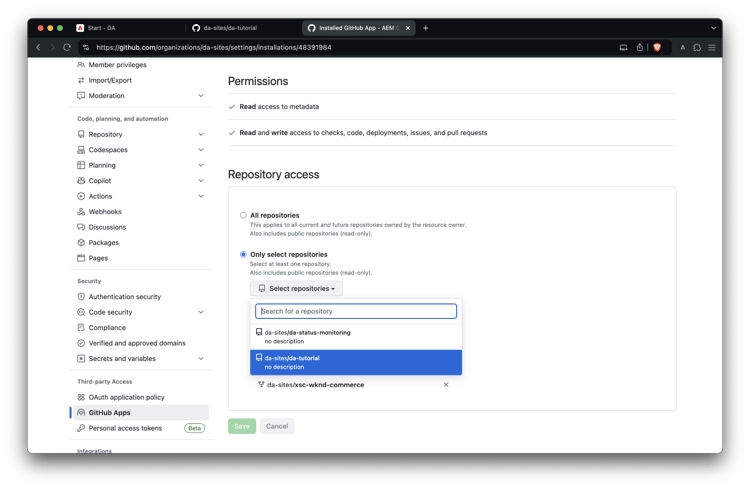The height and width of the screenshot is (489, 750).
Task: Open Personal access tokens settings
Action: pos(125,428)
